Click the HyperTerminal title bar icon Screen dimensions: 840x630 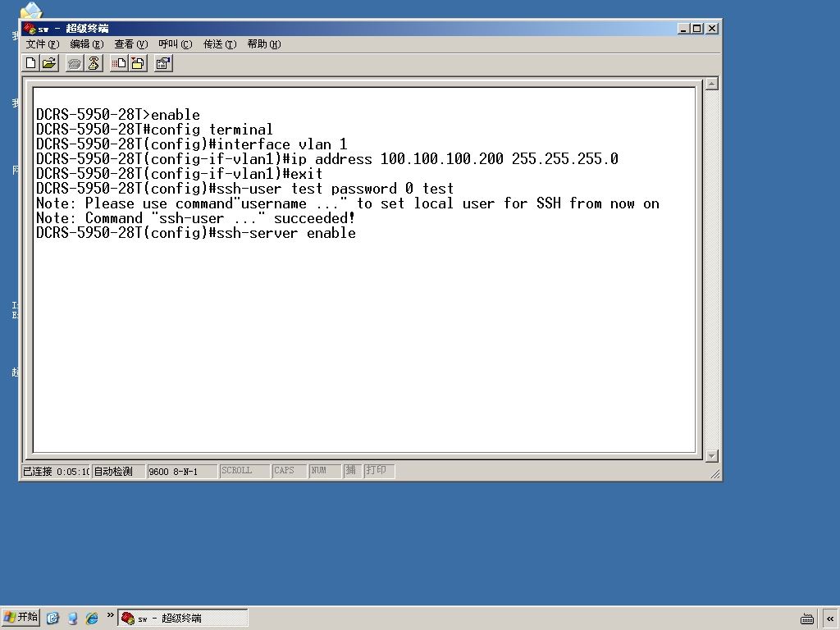coord(30,29)
